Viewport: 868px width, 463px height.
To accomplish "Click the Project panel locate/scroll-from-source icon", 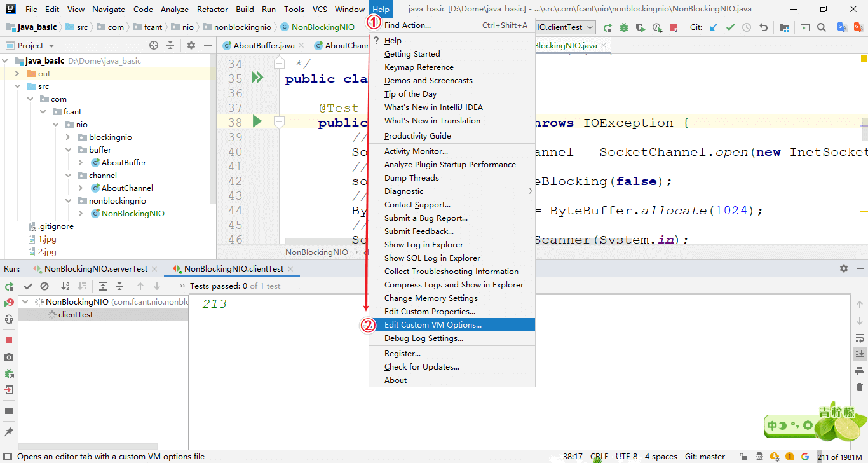I will [x=154, y=45].
